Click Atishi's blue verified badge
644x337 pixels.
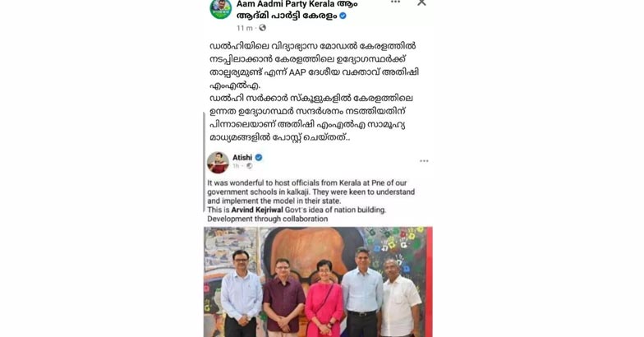click(x=259, y=158)
